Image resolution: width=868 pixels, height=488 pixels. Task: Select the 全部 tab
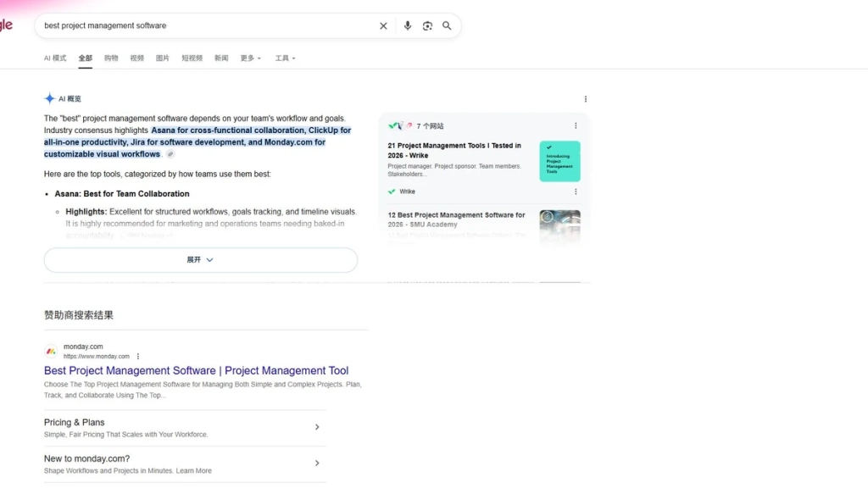pyautogui.click(x=86, y=58)
